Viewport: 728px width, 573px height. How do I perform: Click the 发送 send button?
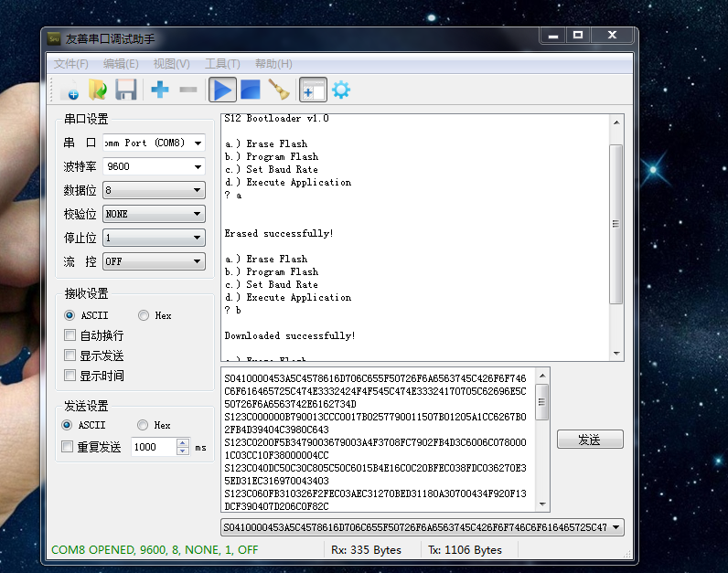pos(590,440)
